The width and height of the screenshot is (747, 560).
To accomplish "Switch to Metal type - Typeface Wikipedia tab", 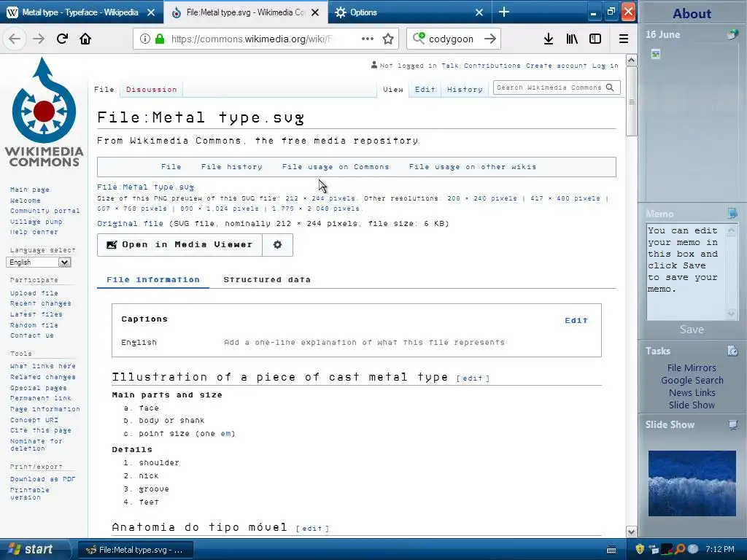I will [82, 12].
